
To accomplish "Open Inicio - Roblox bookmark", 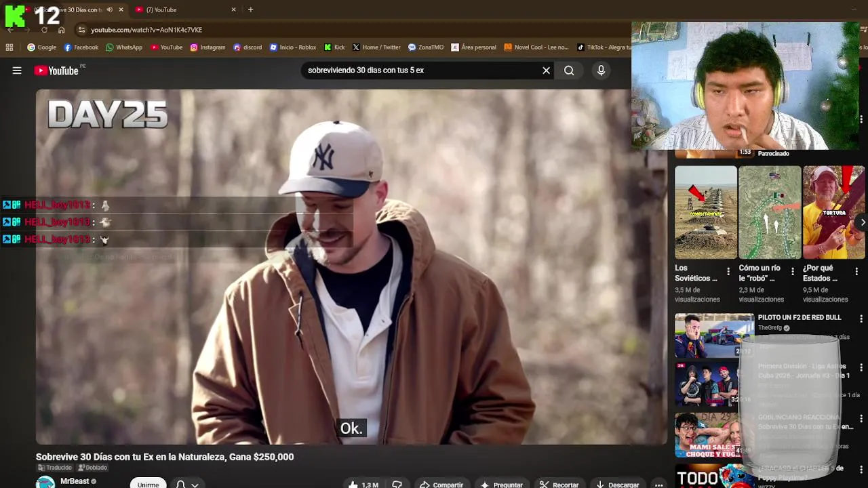I will point(293,47).
